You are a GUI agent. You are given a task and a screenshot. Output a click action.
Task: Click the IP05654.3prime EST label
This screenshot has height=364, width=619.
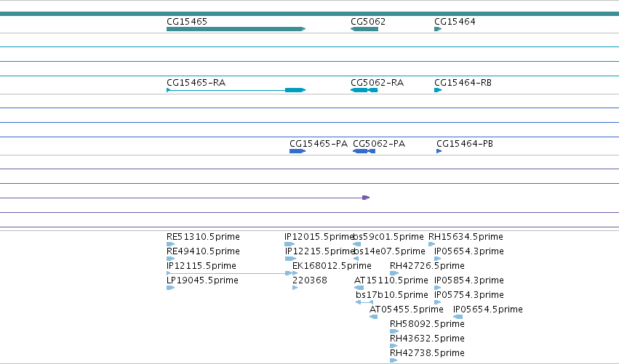tap(469, 251)
